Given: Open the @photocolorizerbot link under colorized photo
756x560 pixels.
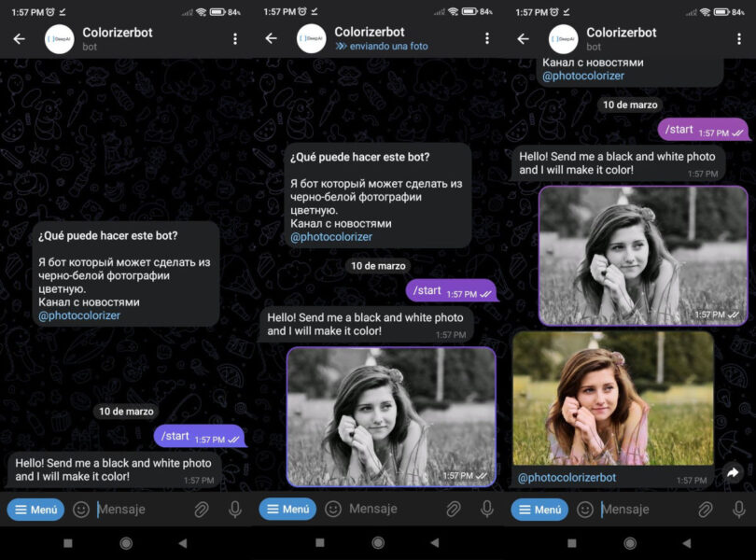Looking at the screenshot, I should 567,478.
